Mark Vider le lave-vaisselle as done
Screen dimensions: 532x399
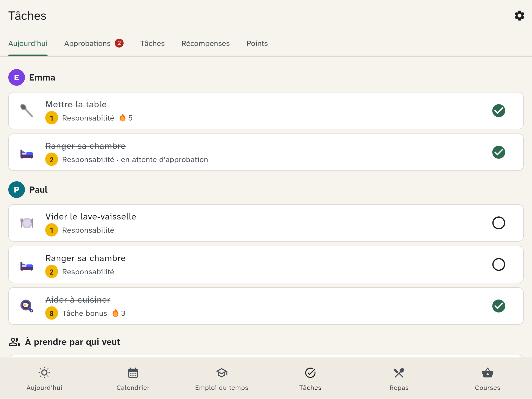coord(498,223)
